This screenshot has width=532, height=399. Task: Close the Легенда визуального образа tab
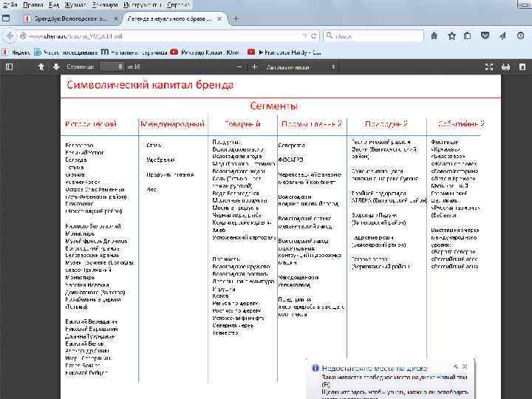coord(219,18)
